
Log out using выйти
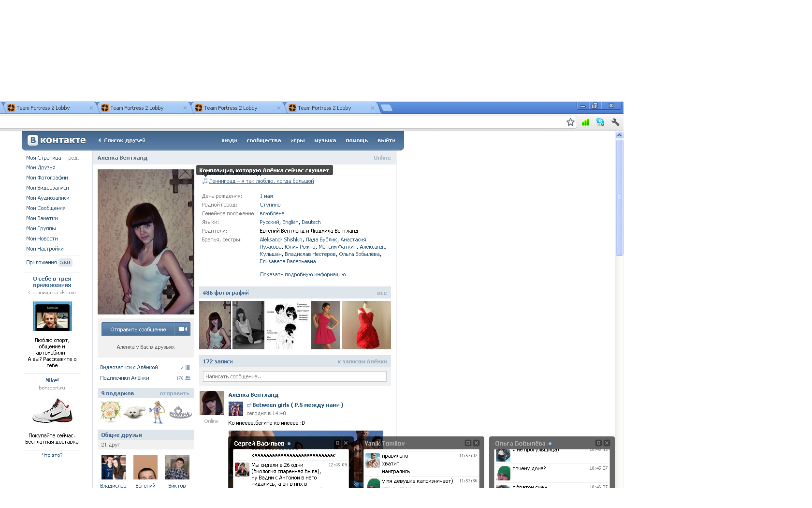(386, 140)
